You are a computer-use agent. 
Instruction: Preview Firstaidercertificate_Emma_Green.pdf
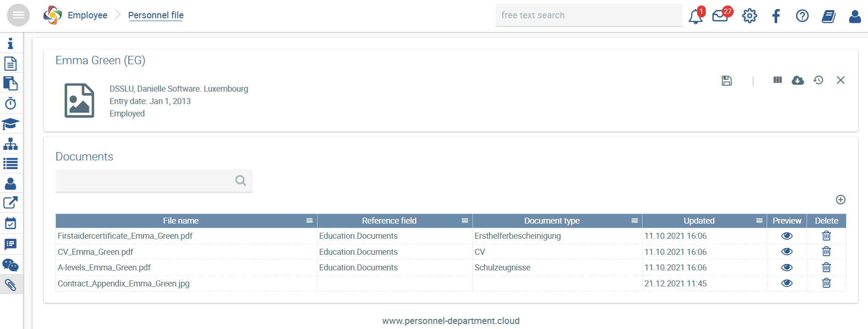[x=787, y=236]
